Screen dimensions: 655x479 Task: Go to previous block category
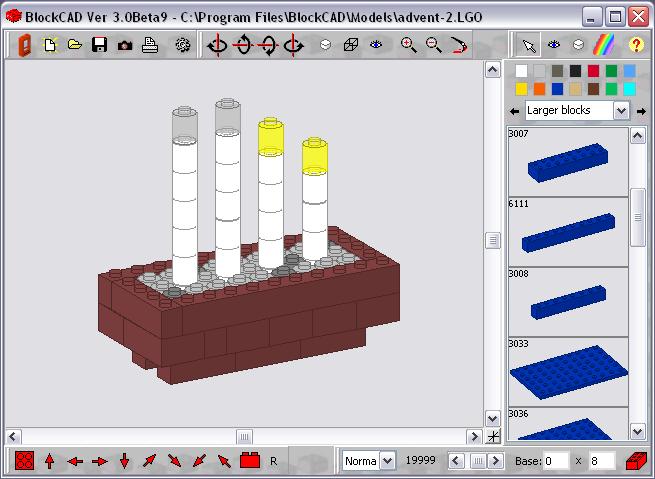pyautogui.click(x=514, y=112)
